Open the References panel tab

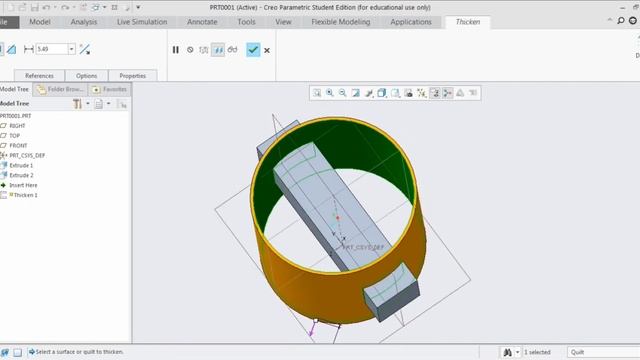[x=39, y=76]
